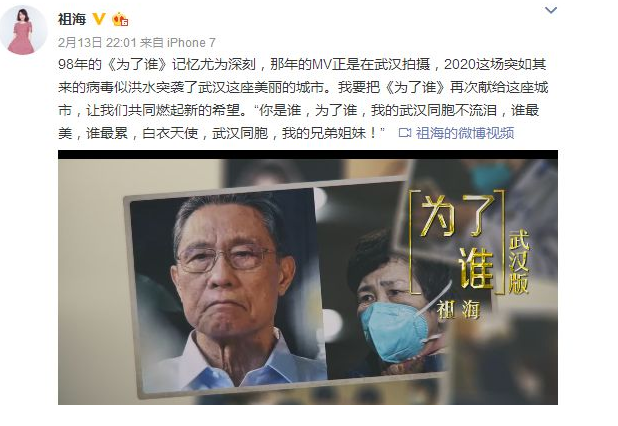Expand the post options chevron arrow
The image size is (618, 426).
tap(551, 10)
